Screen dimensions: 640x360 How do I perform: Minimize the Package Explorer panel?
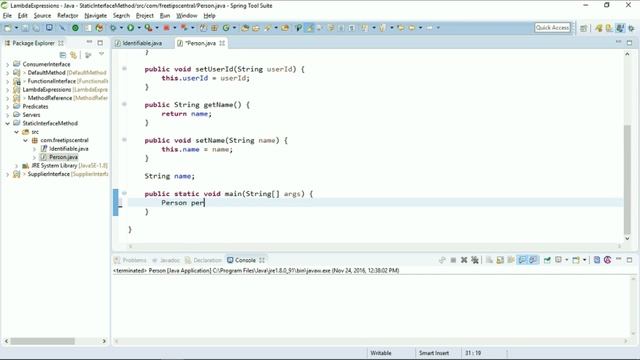pyautogui.click(x=89, y=42)
